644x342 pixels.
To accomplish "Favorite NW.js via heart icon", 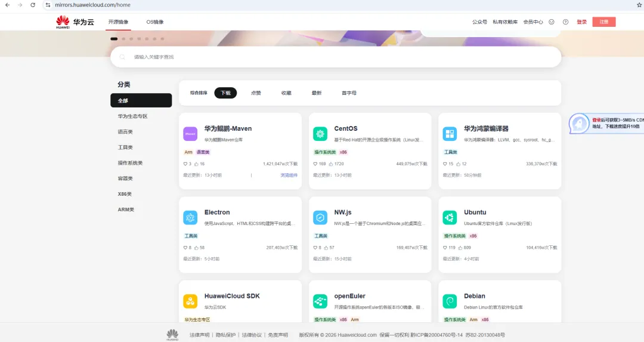I will click(315, 248).
